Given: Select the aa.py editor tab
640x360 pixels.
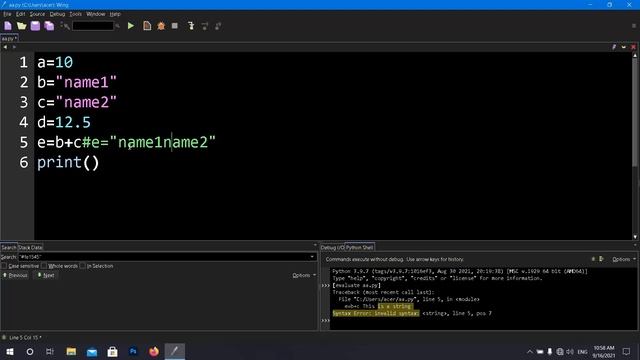Looking at the screenshot, I should [x=9, y=39].
